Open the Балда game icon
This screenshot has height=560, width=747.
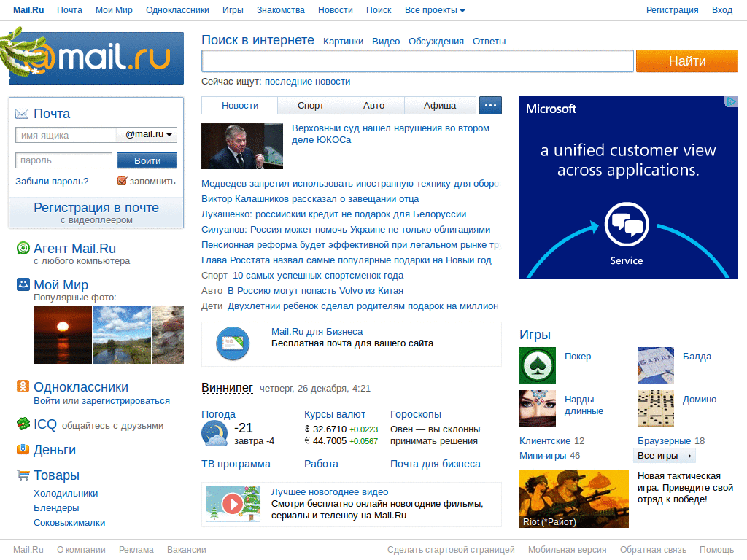(x=656, y=365)
